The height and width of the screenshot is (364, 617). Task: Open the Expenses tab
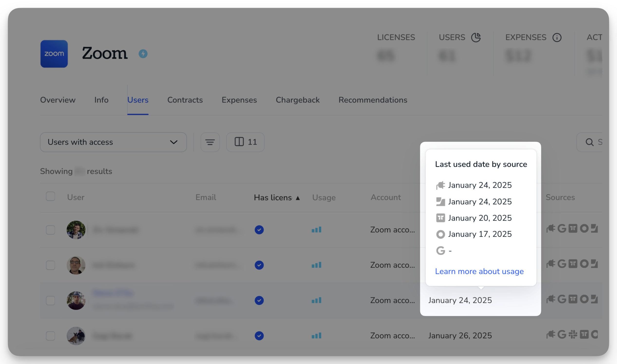(x=239, y=100)
